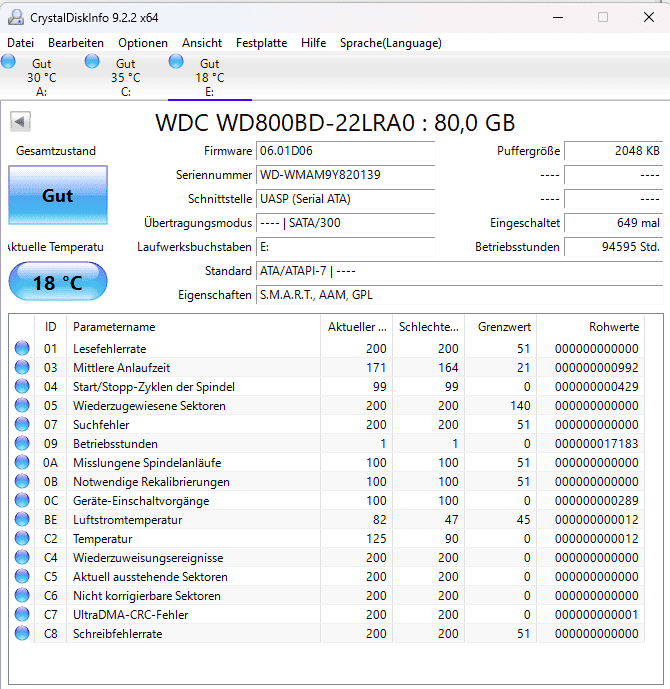Click the Laufwerksbuchstaben field E:
Screen dimensions: 670x689
coord(345,247)
